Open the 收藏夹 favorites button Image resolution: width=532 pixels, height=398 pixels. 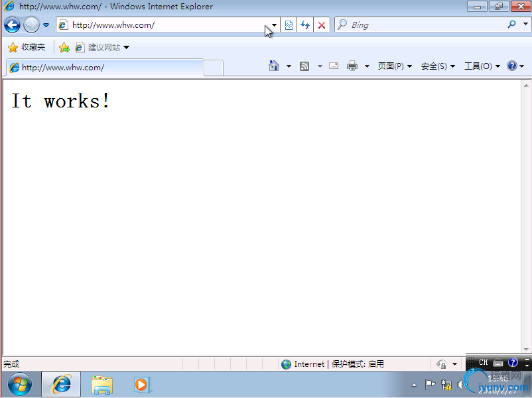27,47
